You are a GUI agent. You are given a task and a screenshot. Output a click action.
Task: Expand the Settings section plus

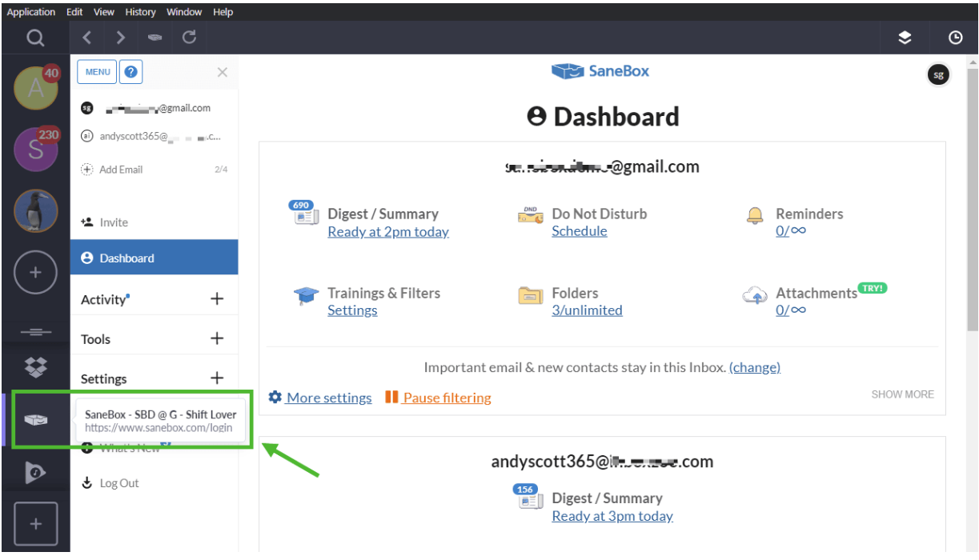pos(217,378)
